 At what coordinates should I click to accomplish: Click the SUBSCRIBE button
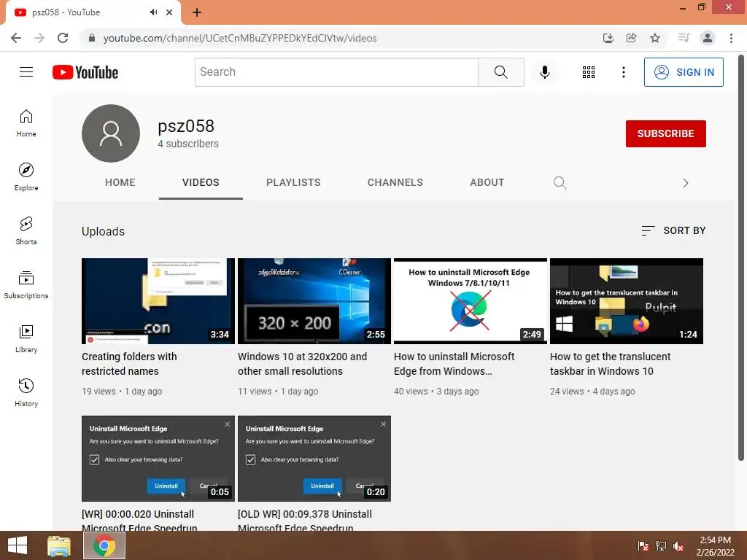point(665,134)
